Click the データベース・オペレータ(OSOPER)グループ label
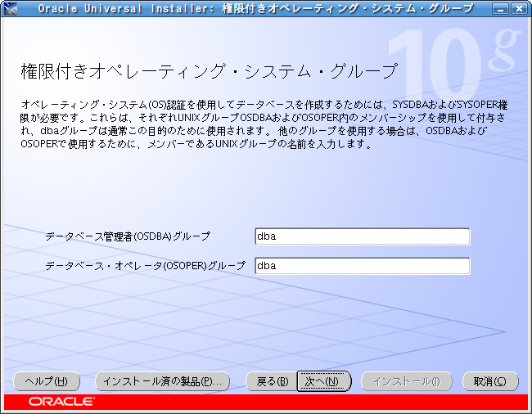This screenshot has width=532, height=414. 145,265
